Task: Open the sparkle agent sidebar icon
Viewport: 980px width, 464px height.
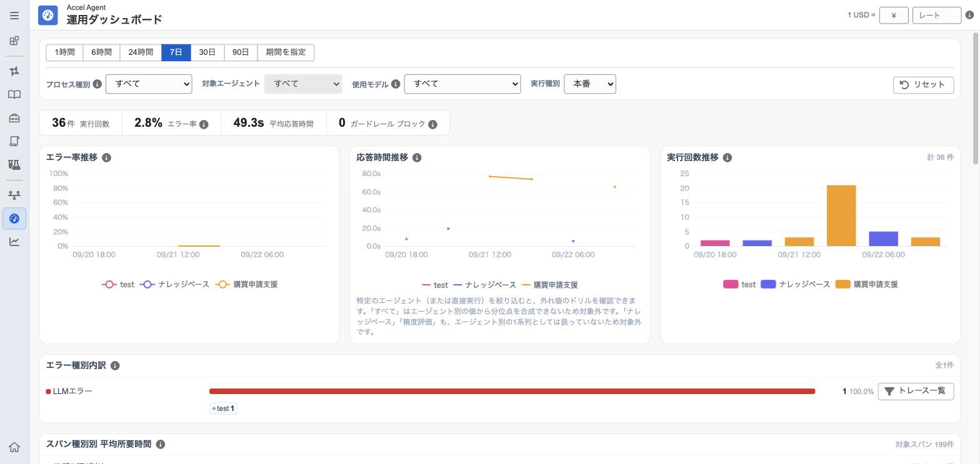Action: click(x=14, y=71)
